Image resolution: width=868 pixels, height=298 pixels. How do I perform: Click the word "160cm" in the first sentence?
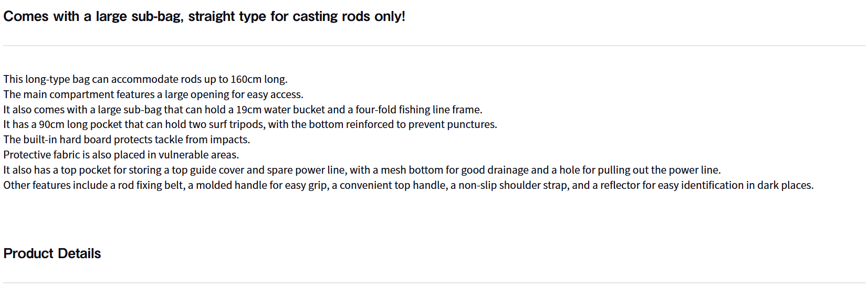coord(246,79)
